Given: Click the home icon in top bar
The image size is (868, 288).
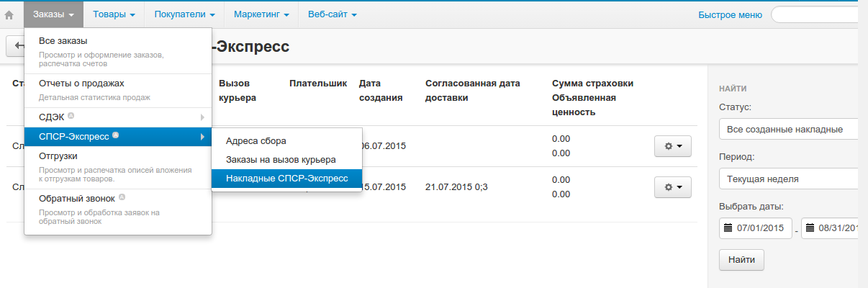Looking at the screenshot, I should coord(9,14).
